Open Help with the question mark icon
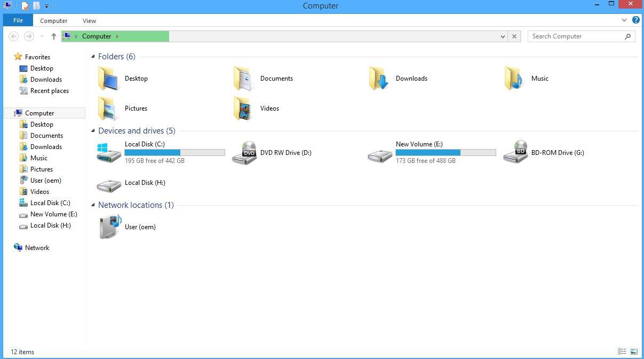 point(635,20)
